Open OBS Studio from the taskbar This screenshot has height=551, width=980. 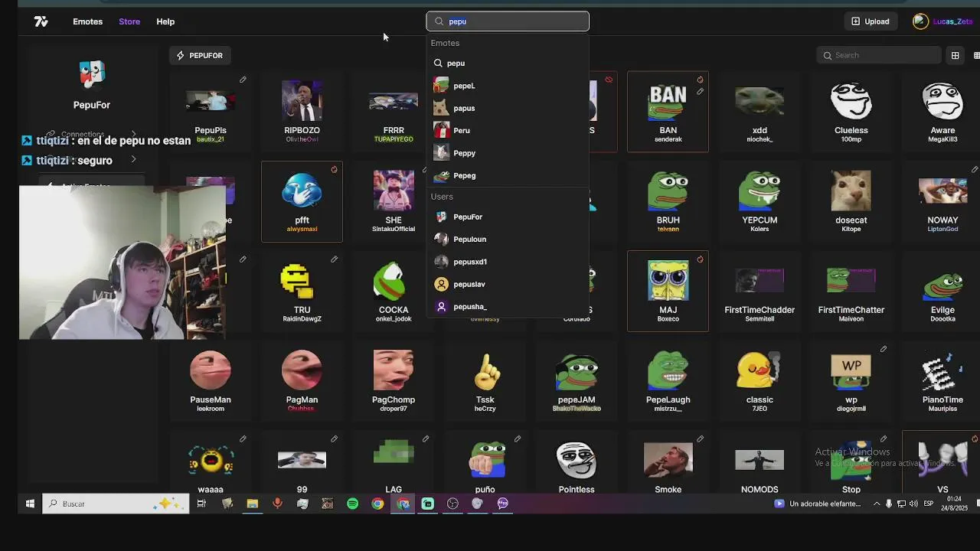[452, 504]
